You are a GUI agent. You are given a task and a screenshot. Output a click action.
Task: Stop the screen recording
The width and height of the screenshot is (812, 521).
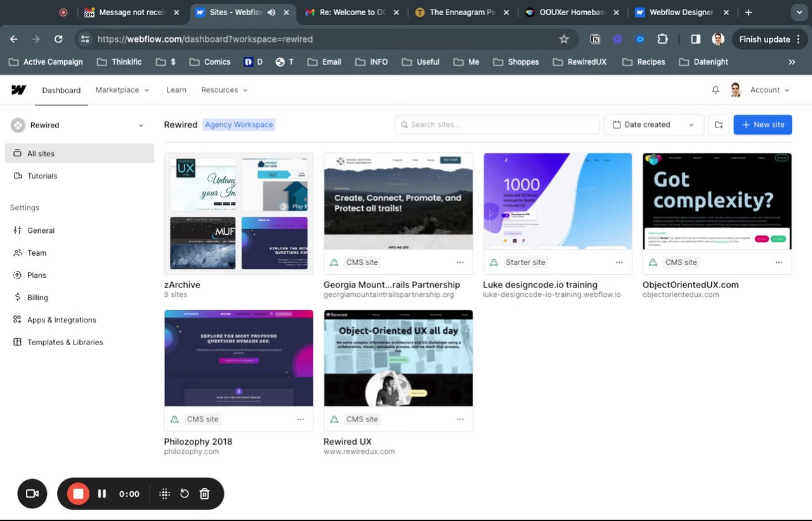78,494
